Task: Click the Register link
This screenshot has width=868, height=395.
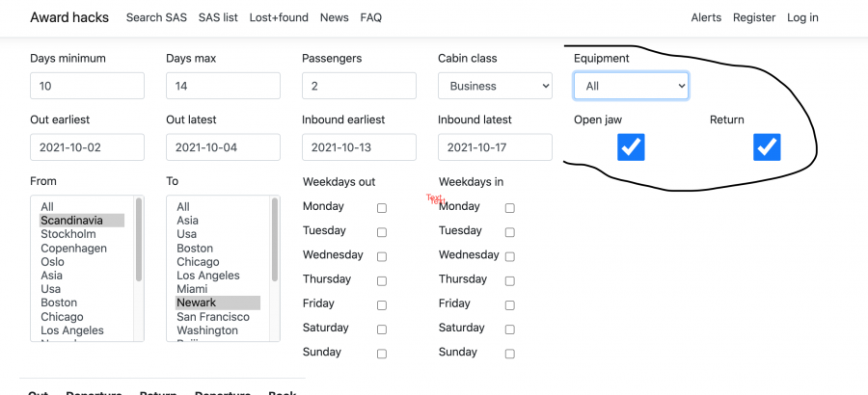Action: [754, 17]
